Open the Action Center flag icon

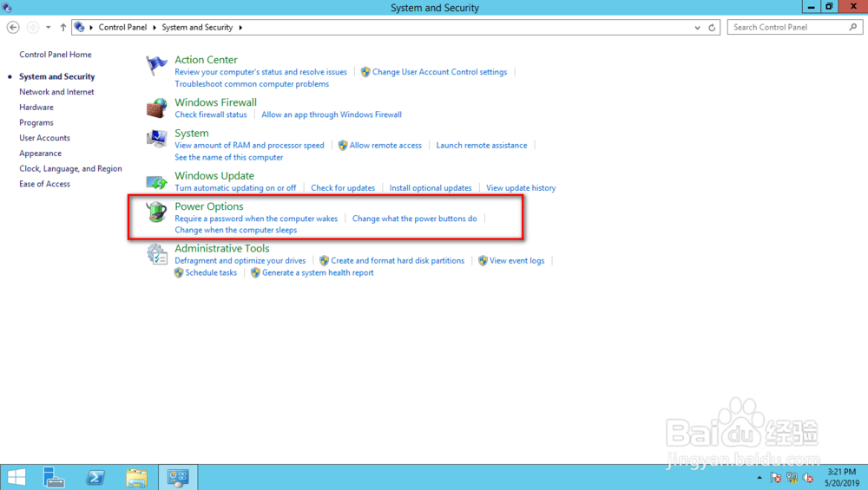coord(156,65)
